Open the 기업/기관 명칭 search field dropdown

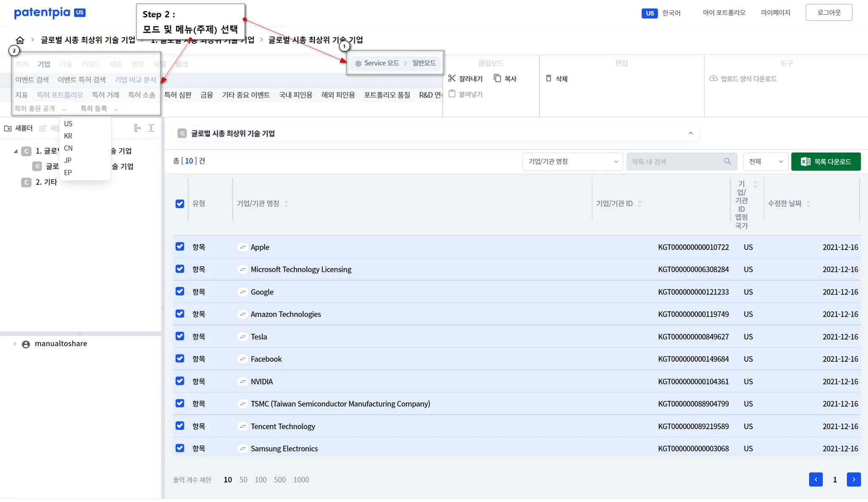coord(572,161)
